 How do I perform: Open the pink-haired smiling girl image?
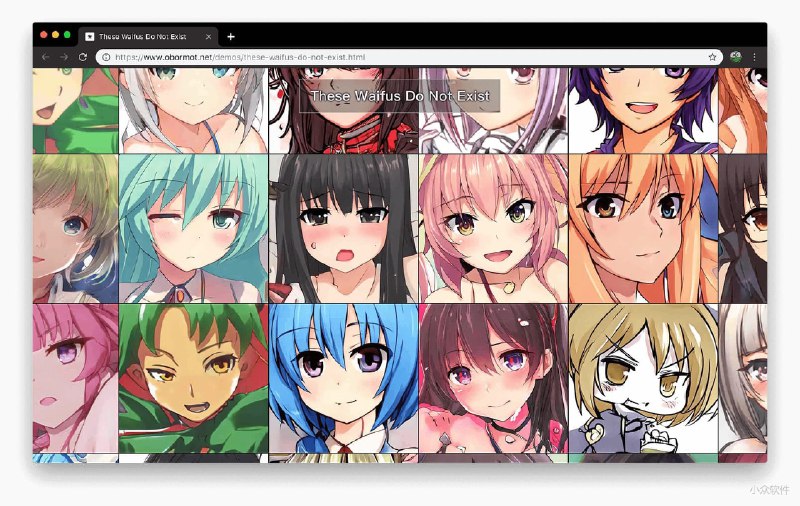tap(493, 228)
